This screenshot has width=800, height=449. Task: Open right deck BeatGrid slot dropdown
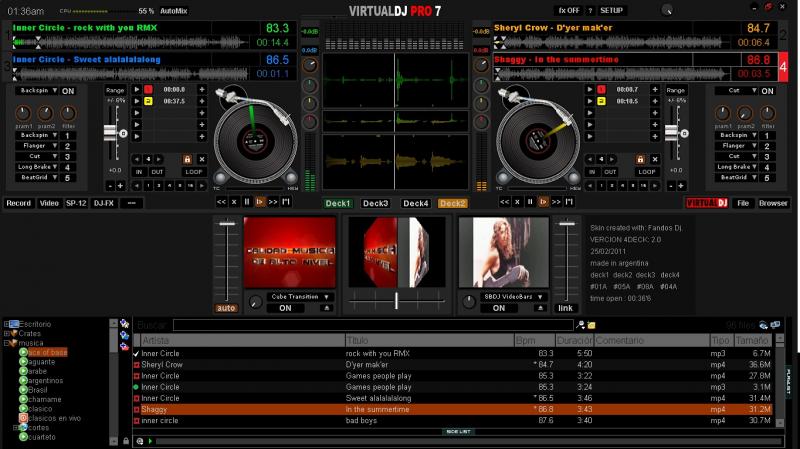737,177
